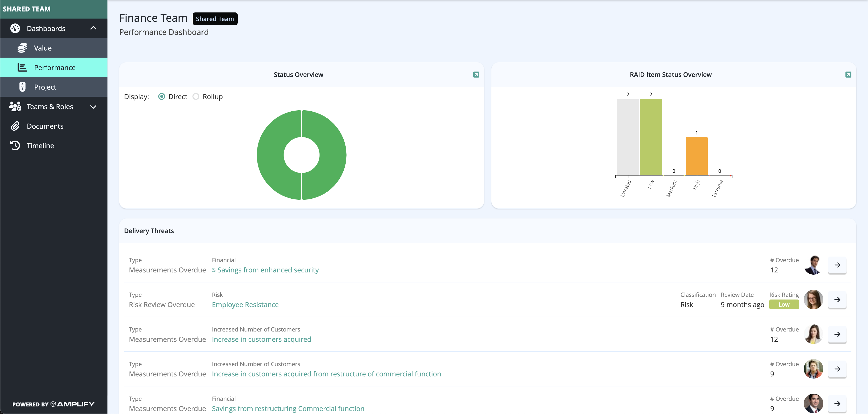
Task: Open arrow for Savings from enhanced security
Action: coord(837,265)
